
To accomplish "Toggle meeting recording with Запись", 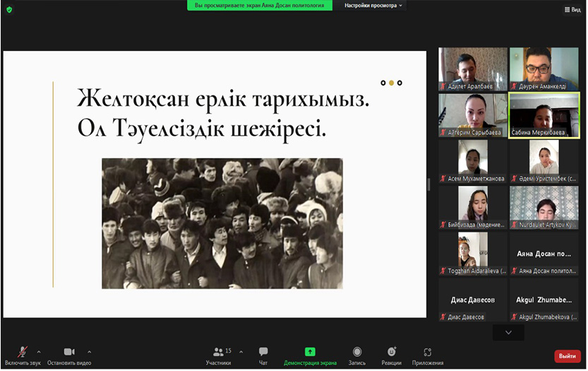I will pyautogui.click(x=357, y=355).
